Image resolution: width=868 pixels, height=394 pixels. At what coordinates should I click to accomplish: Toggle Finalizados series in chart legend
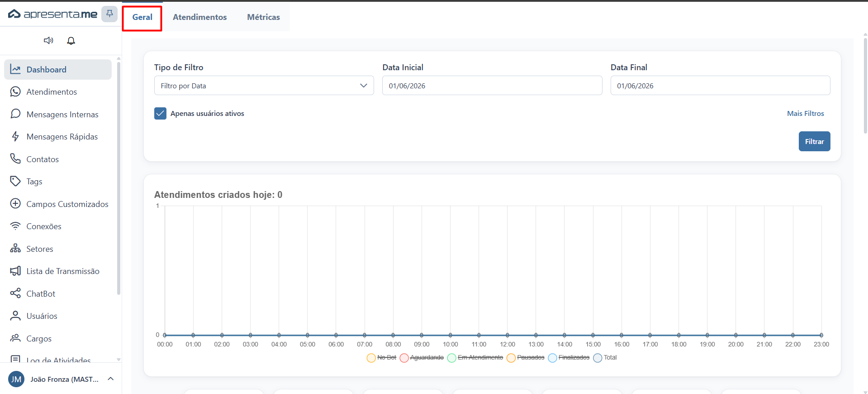click(x=569, y=357)
